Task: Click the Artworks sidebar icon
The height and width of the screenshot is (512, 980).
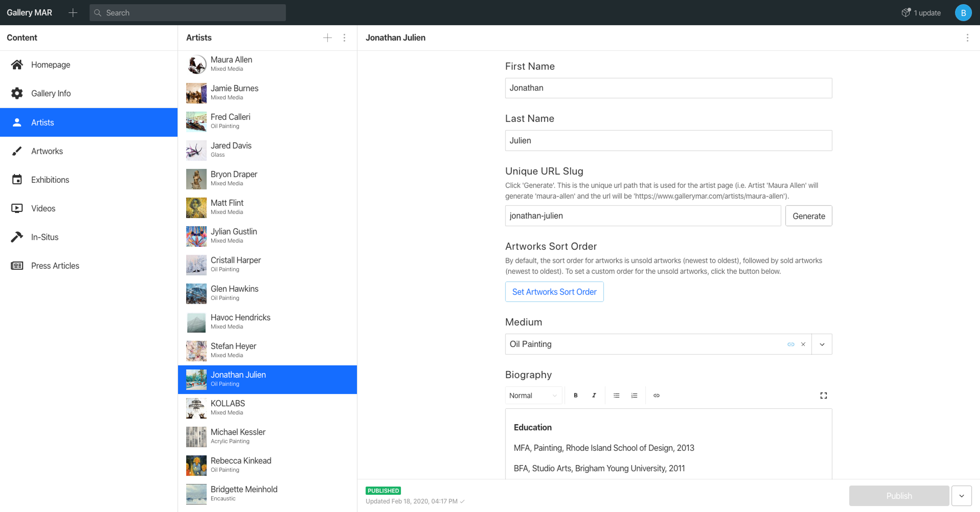Action: [18, 151]
